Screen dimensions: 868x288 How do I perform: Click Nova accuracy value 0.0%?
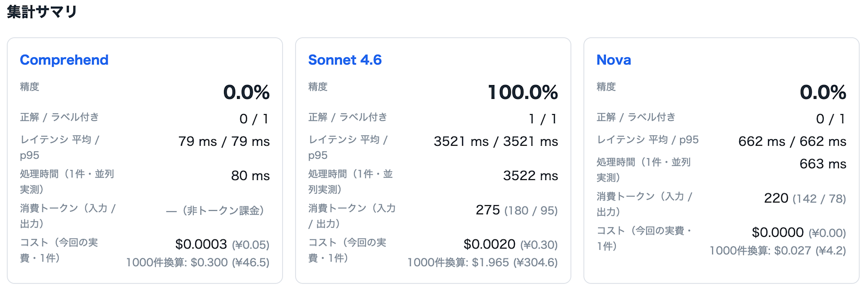pyautogui.click(x=823, y=92)
